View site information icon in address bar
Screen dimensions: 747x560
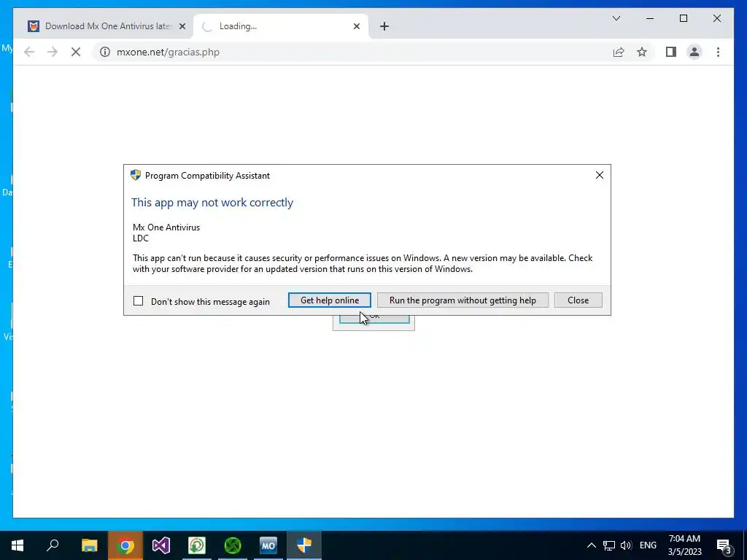click(105, 52)
